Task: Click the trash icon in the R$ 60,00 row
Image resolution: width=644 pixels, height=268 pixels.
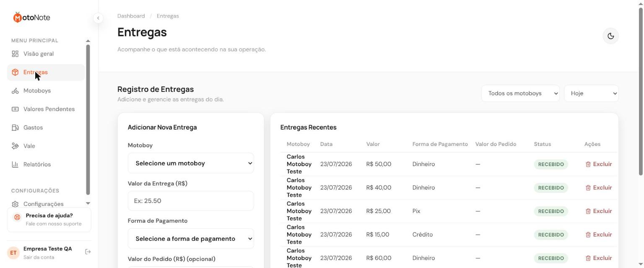Action: 588,258
